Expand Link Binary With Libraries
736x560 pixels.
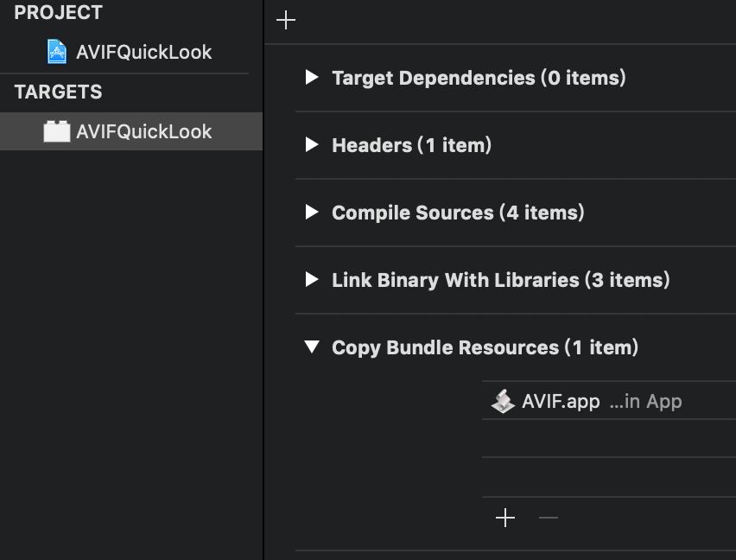click(x=312, y=280)
